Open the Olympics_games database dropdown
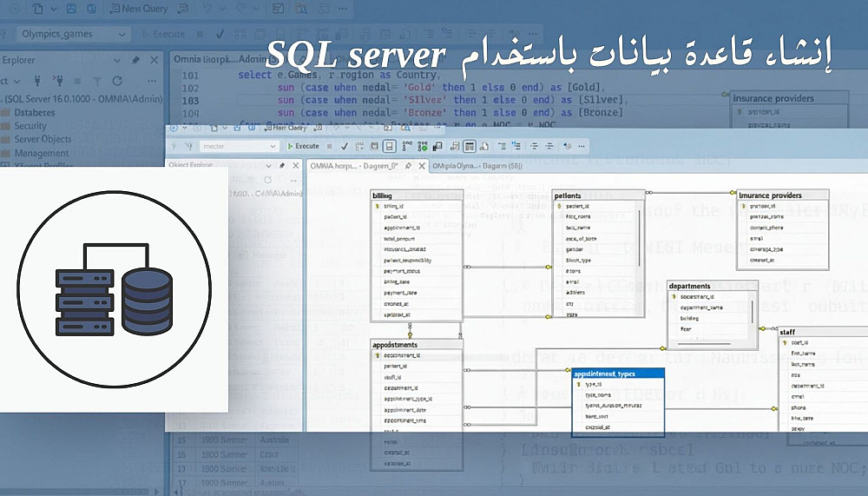This screenshot has height=496, width=868. [73, 34]
